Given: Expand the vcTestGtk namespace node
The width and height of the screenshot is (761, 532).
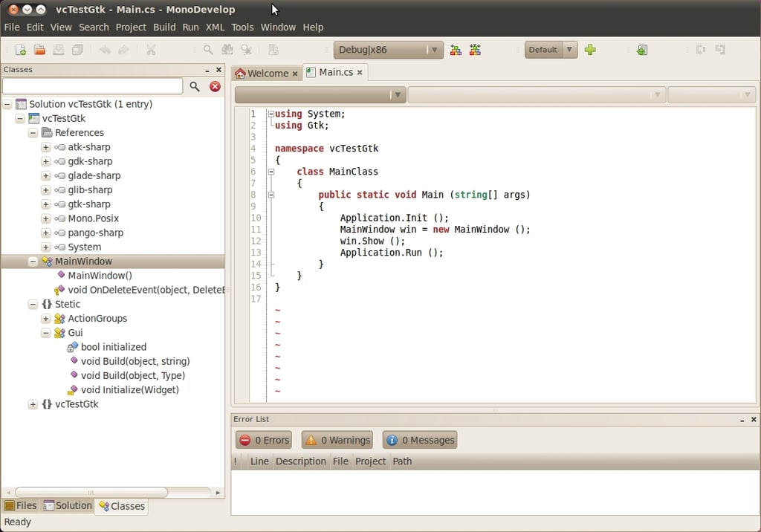Looking at the screenshot, I should [33, 404].
